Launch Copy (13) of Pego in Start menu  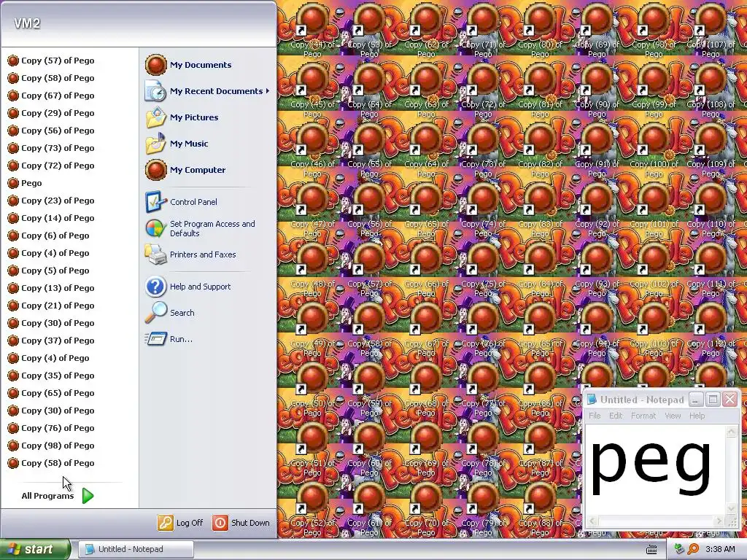coord(51,288)
